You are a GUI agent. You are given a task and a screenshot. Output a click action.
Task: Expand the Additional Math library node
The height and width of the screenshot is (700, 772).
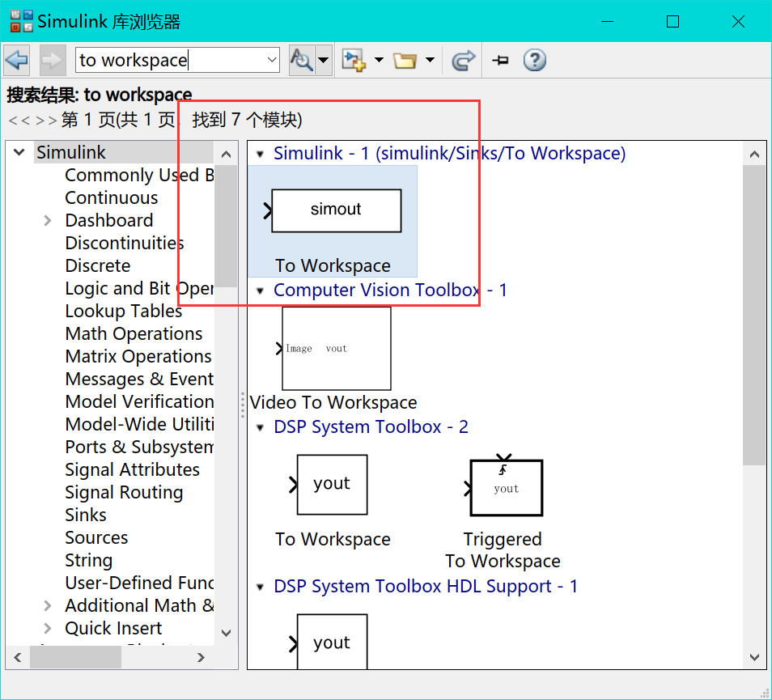point(47,605)
